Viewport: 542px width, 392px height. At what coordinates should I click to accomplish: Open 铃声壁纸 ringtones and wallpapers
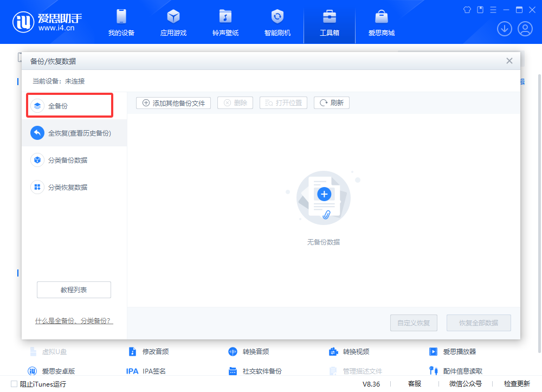225,23
